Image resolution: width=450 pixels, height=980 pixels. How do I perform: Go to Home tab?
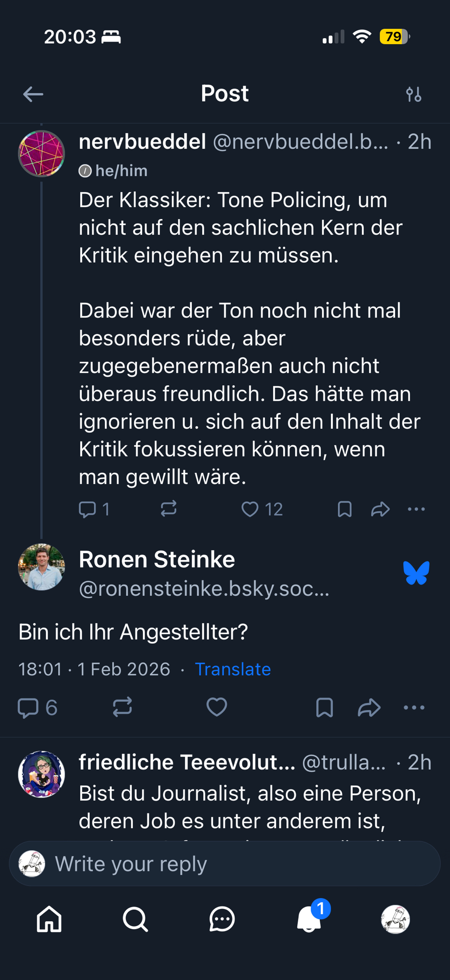[49, 919]
